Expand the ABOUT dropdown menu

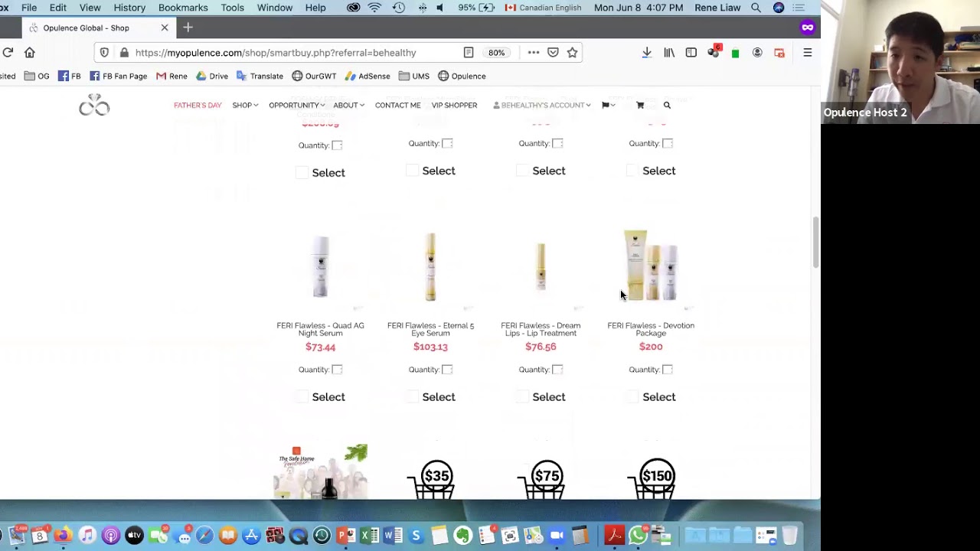(x=348, y=105)
